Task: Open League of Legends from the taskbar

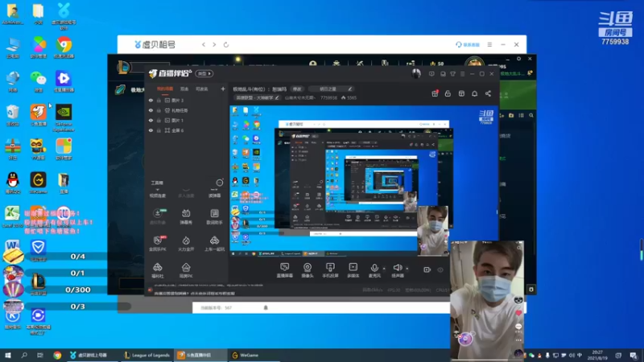Action: click(147, 355)
